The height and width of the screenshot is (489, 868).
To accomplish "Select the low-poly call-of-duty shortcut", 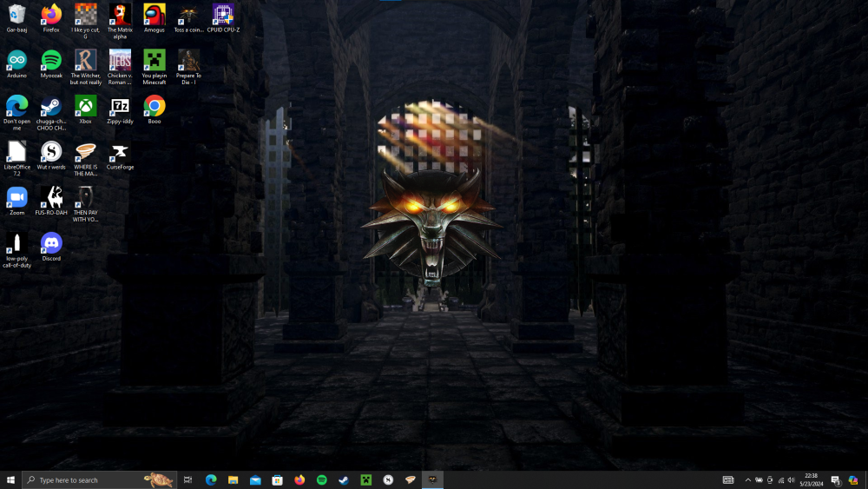I will click(16, 250).
